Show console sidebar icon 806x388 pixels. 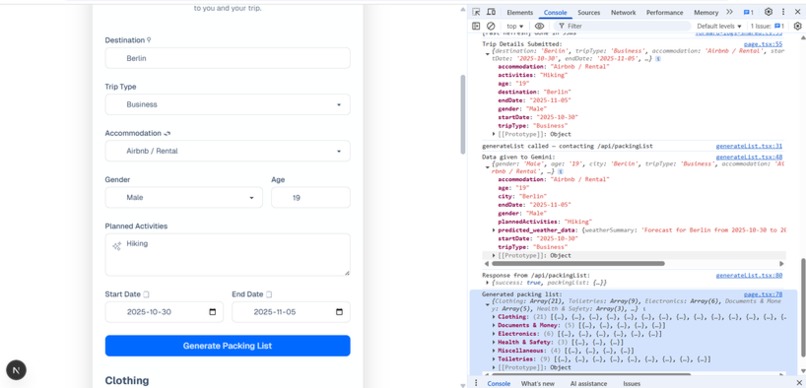click(x=476, y=26)
